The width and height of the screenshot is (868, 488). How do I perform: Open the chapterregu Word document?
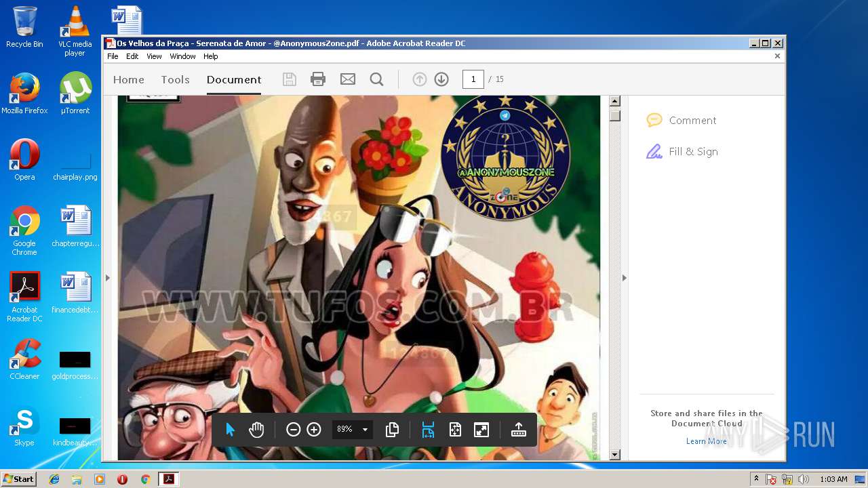pos(75,226)
